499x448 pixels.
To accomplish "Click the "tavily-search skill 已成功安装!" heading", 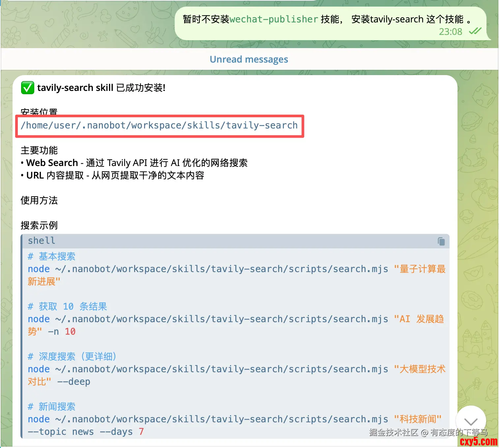I will click(101, 88).
